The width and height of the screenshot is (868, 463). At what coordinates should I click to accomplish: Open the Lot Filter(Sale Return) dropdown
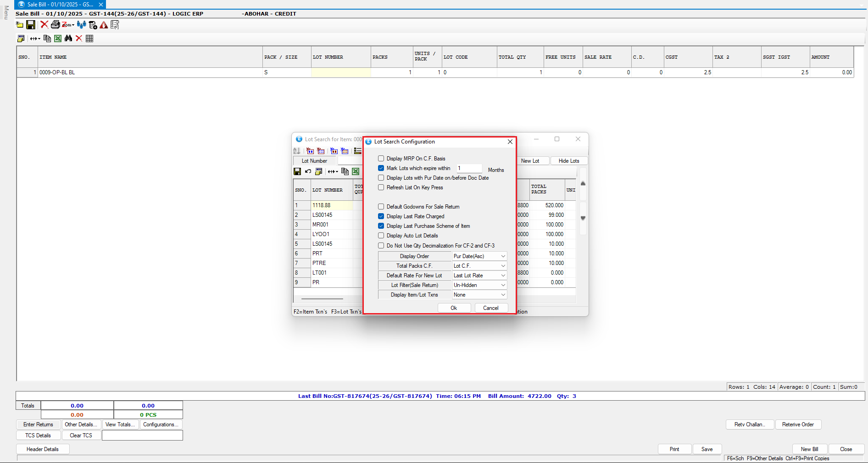(479, 285)
